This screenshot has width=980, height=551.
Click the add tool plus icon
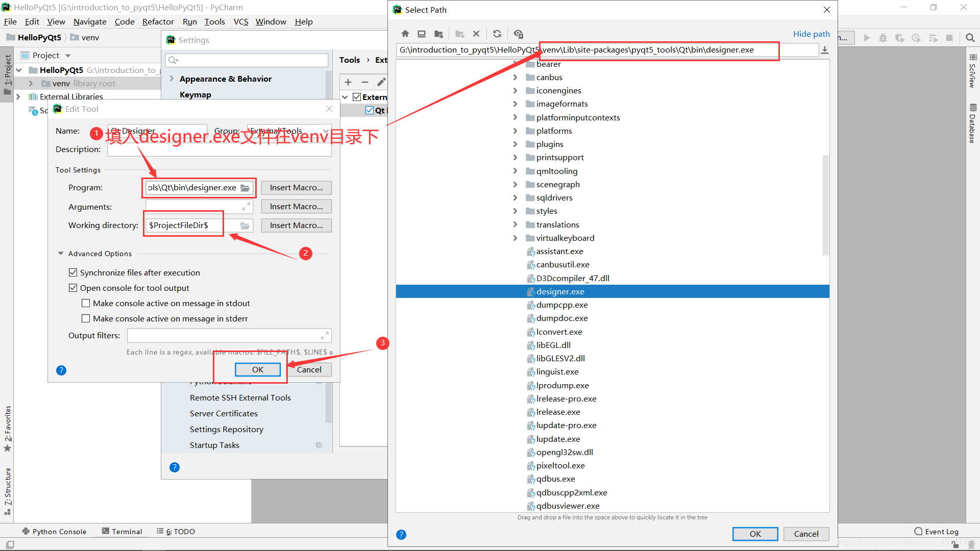point(348,82)
